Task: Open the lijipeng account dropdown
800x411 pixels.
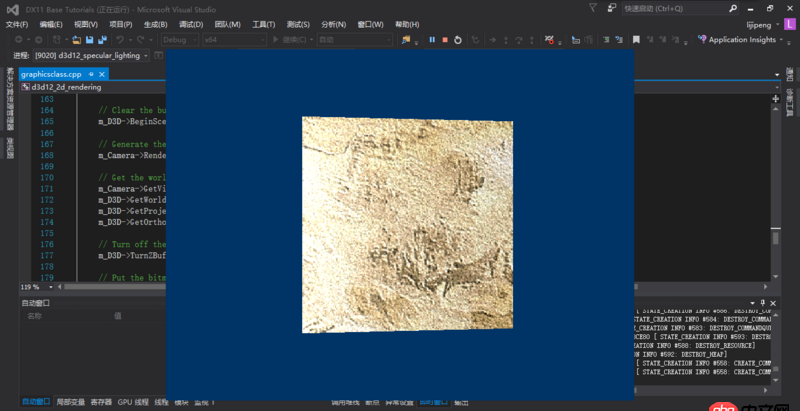Action: [x=763, y=24]
